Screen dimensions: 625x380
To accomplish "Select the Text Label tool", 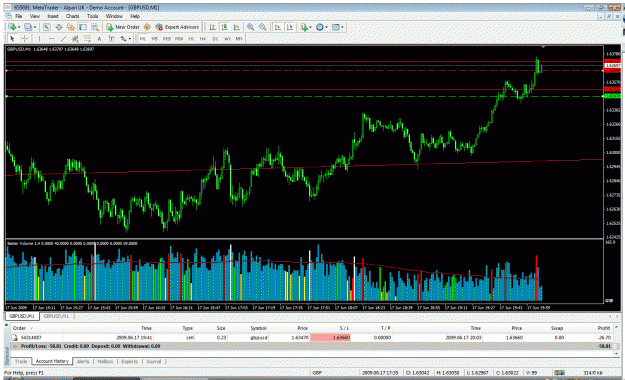I will (111, 39).
